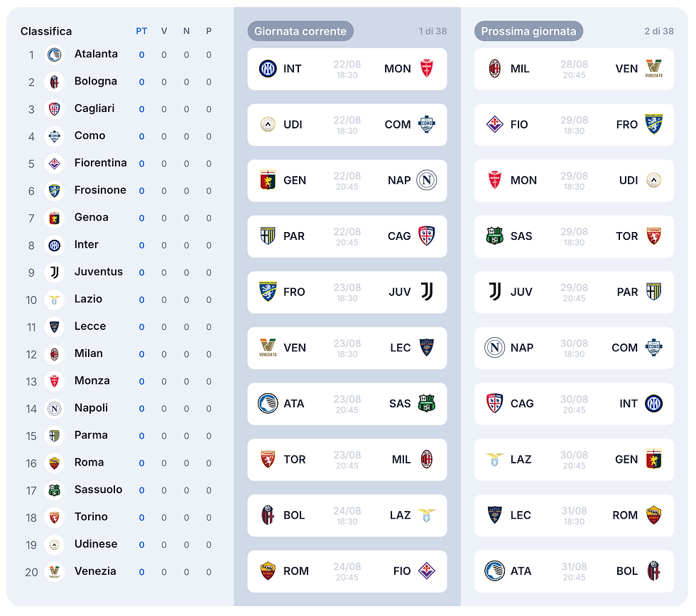The height and width of the screenshot is (616, 696).
Task: Open the NAP vs COM fixture card
Action: coord(574,348)
